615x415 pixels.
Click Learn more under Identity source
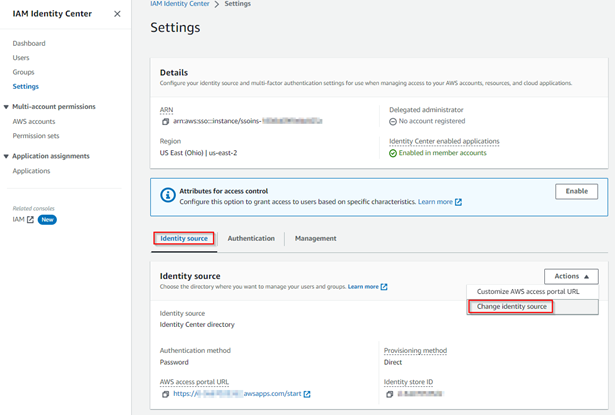(363, 287)
